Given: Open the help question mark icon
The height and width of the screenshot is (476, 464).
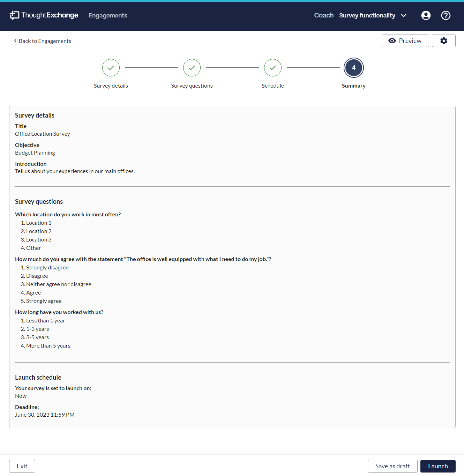Looking at the screenshot, I should (x=446, y=15).
